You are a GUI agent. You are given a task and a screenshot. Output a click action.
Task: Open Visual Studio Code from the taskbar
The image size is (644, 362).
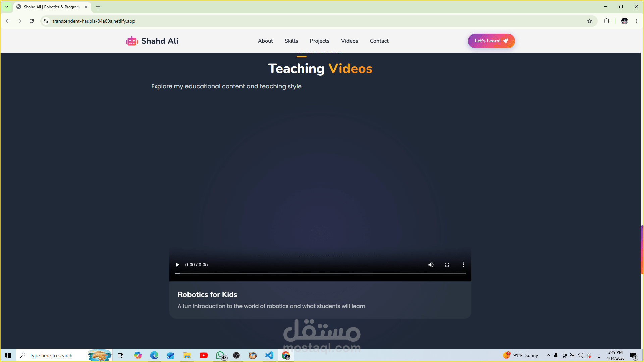pyautogui.click(x=269, y=355)
